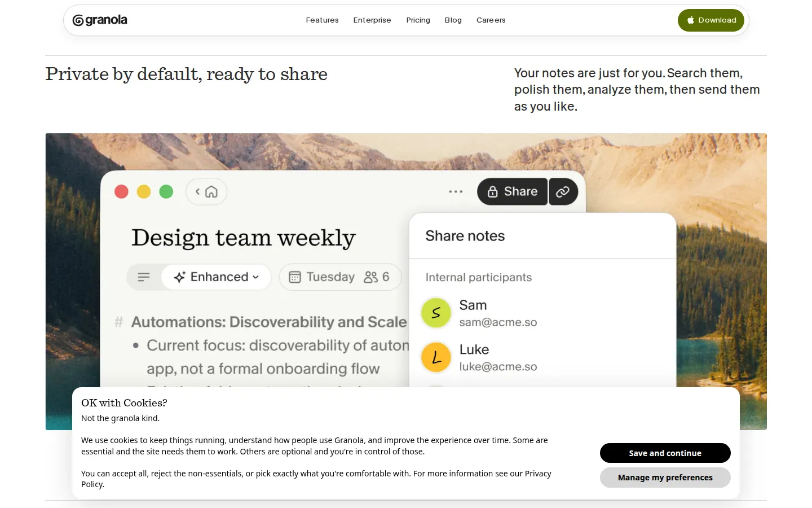The width and height of the screenshot is (812, 508).
Task: Expand the Enhanced dropdown
Action: coord(217,277)
